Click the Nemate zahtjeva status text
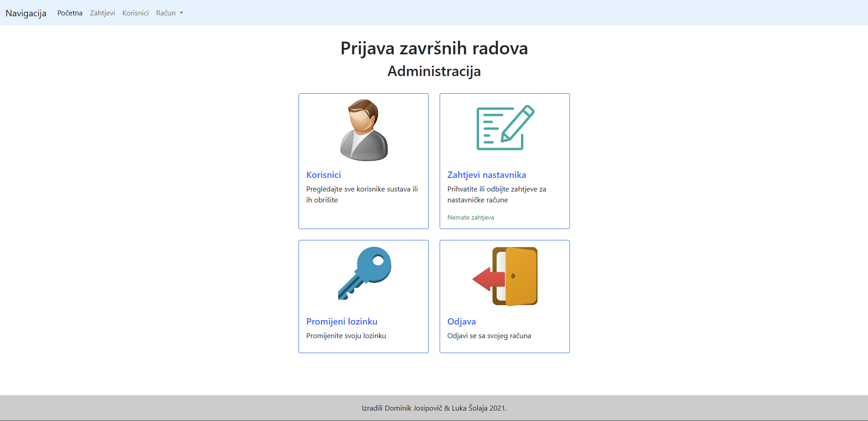The image size is (868, 421). point(471,217)
